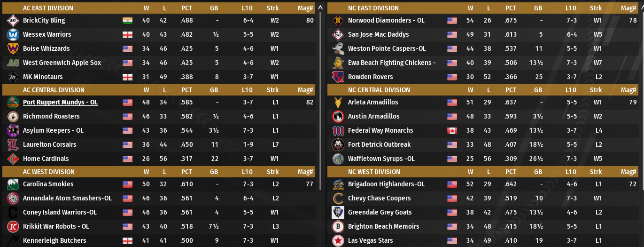Click the Norwood Diamonders team logo
644x247 pixels.
(x=338, y=21)
